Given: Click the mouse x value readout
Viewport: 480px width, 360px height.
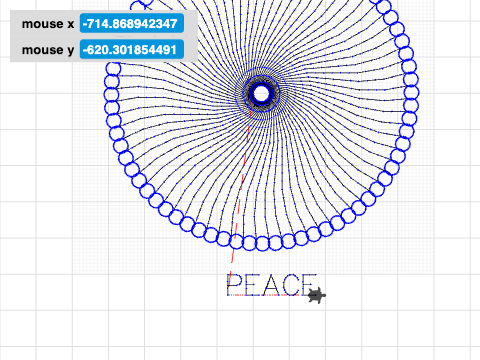Looking at the screenshot, I should 132,24.
